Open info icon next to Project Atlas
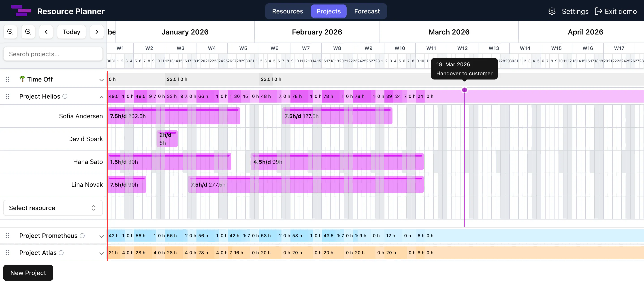This screenshot has width=644, height=284. click(x=61, y=253)
